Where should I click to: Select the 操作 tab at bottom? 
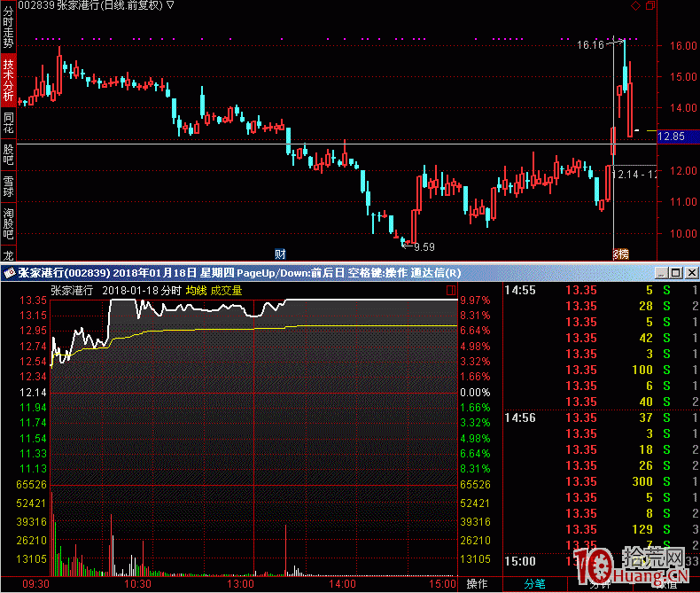477,583
